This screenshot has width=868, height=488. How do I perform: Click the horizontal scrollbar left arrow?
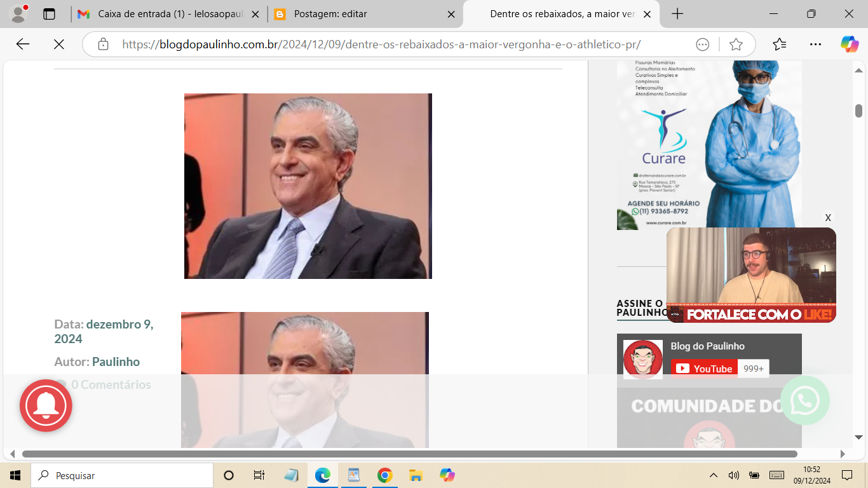click(x=12, y=454)
